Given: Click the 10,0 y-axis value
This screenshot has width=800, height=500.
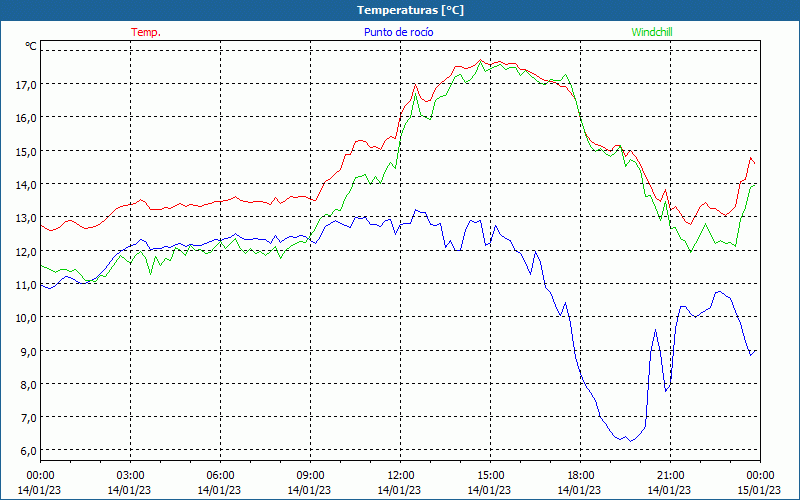Looking at the screenshot, I should pyautogui.click(x=27, y=318).
